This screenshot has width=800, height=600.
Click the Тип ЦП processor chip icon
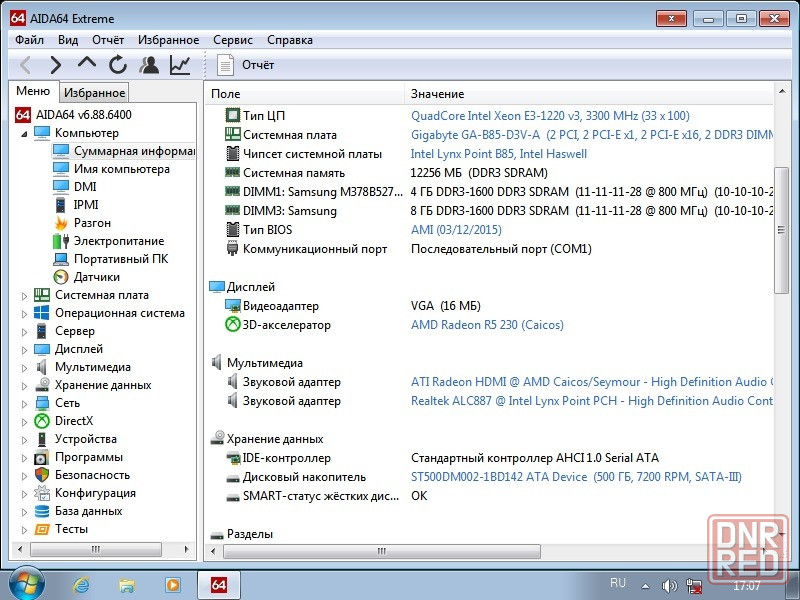tap(233, 115)
